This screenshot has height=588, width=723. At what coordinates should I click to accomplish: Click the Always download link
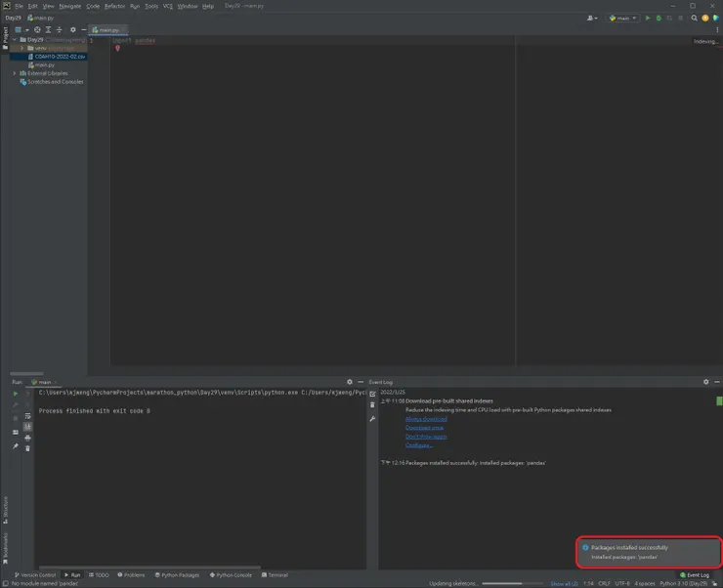(425, 419)
